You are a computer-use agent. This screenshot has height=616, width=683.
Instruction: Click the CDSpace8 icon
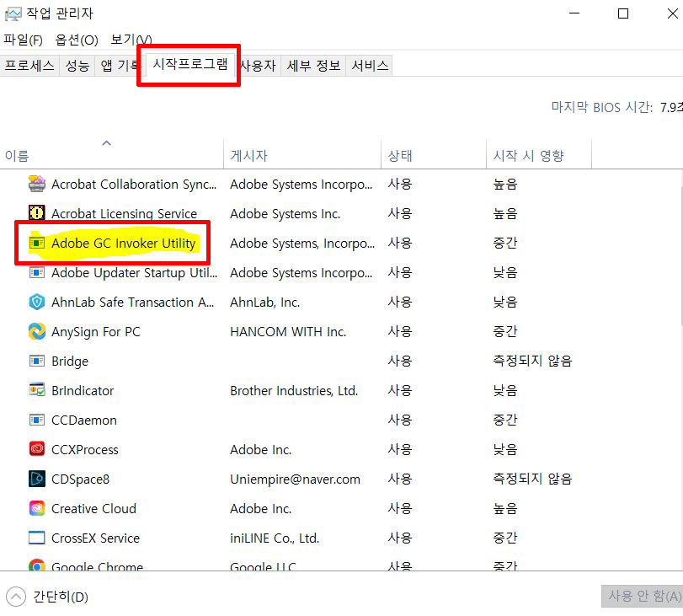coord(36,479)
